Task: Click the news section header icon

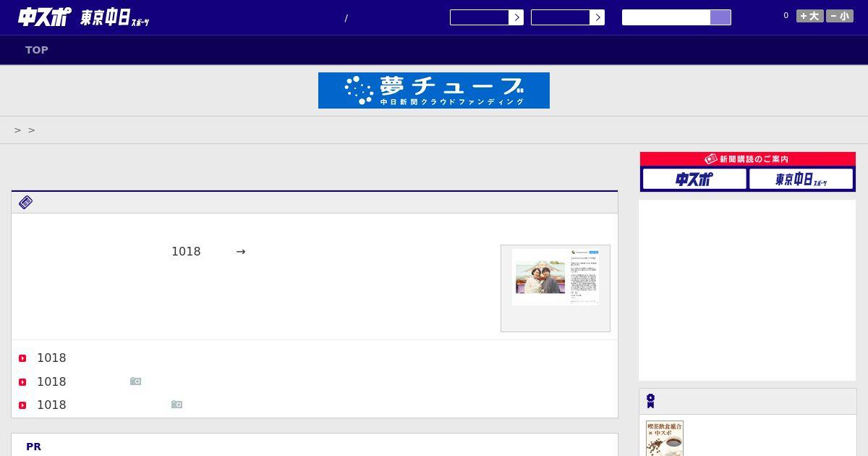Action: (x=25, y=202)
